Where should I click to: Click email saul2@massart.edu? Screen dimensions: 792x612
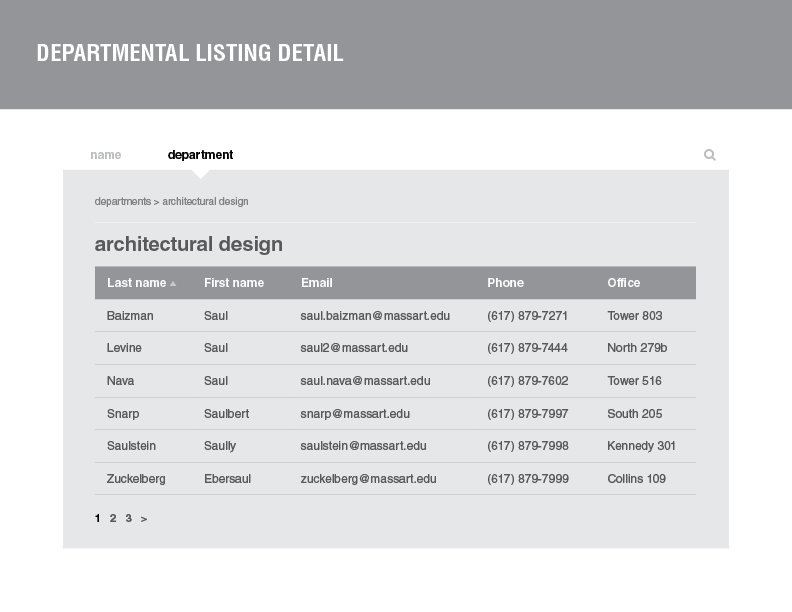354,348
